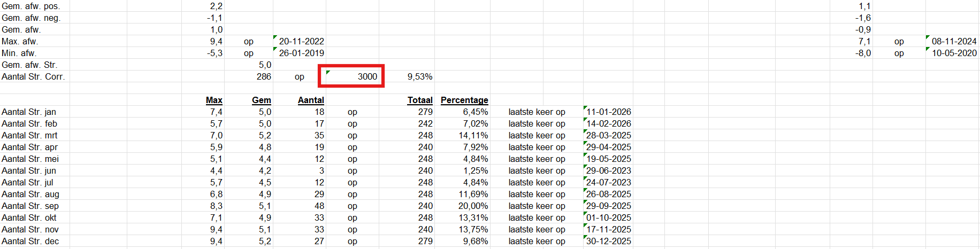Select the 14,11% percentage cell
Image resolution: width=980 pixels, height=249 pixels.
(473, 135)
